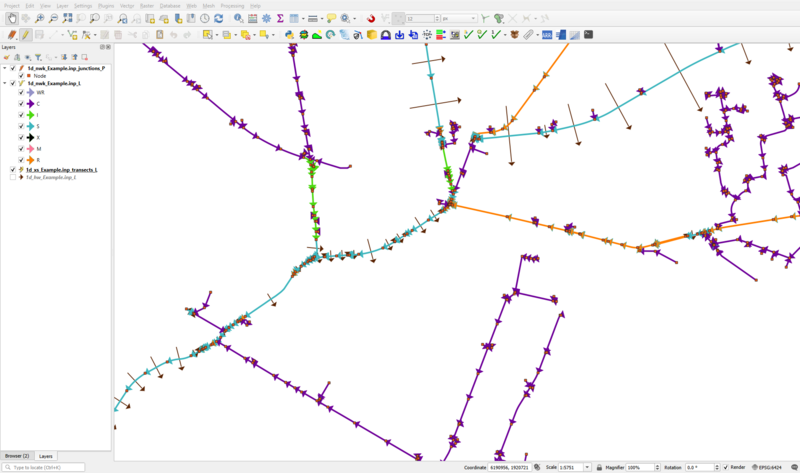
Task: Open the Identify Features tool
Action: click(238, 19)
